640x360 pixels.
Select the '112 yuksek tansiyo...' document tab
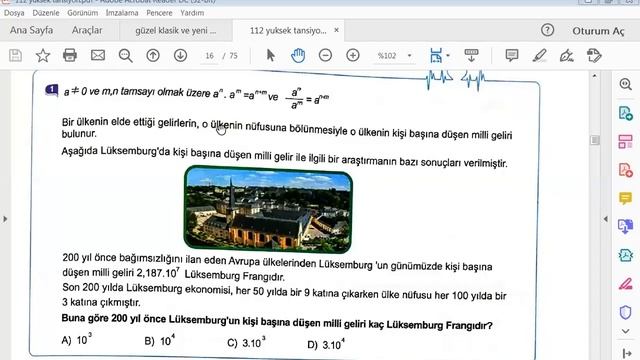[288, 31]
